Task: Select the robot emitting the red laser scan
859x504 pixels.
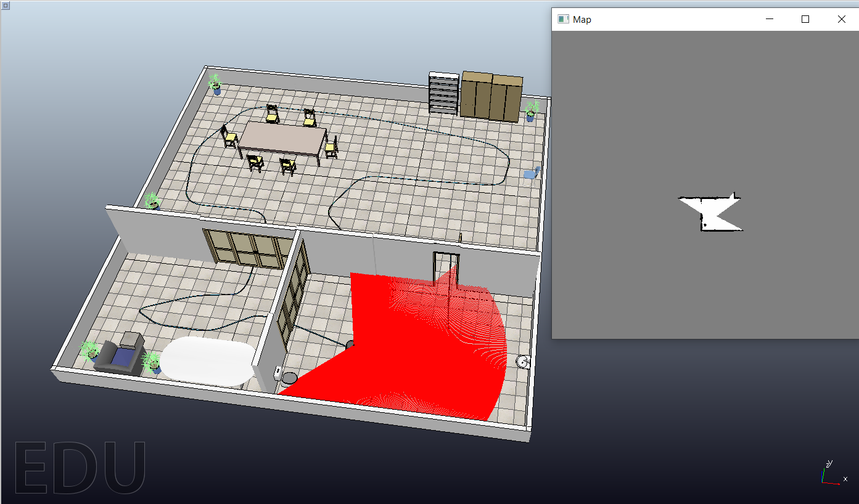Action: point(350,344)
